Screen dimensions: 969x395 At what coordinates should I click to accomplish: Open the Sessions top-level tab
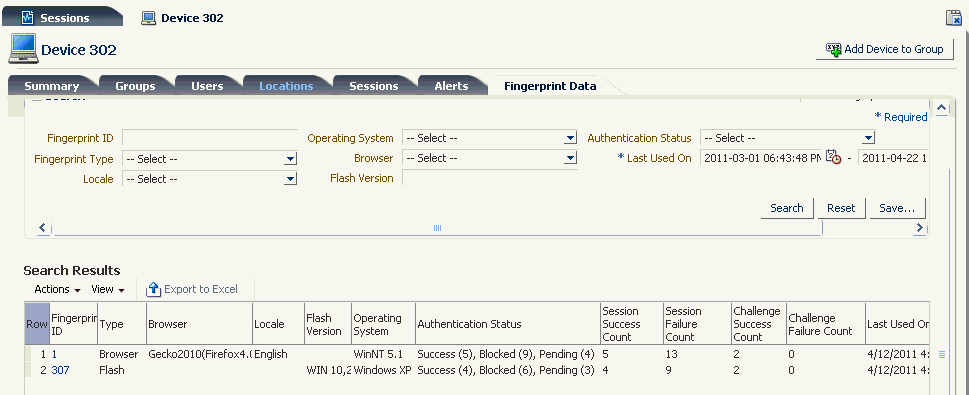(62, 17)
